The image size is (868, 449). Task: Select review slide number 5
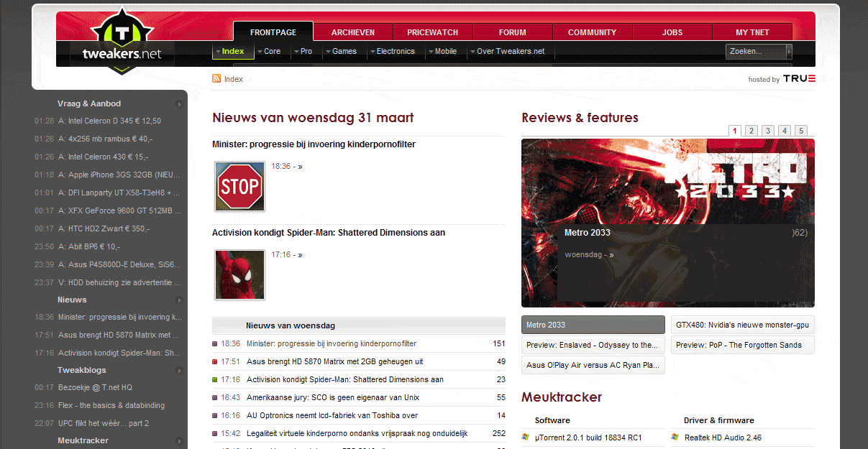pos(801,131)
